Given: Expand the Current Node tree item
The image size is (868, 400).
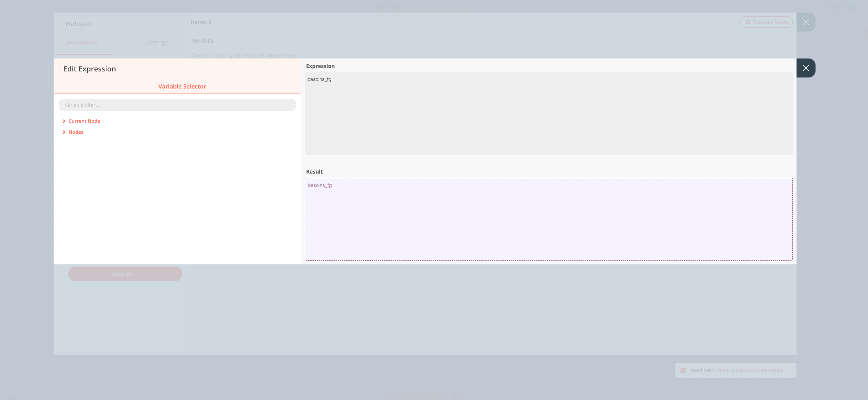Looking at the screenshot, I should (x=81, y=121).
